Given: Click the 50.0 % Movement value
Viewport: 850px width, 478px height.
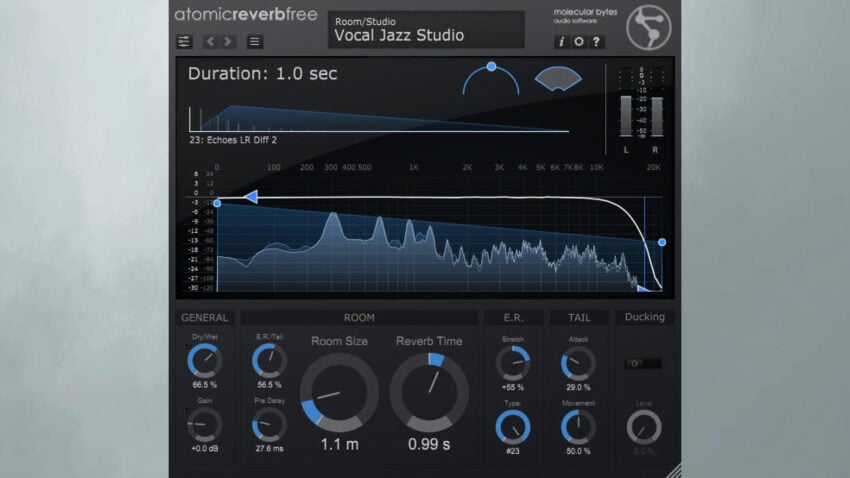Looking at the screenshot, I should pos(578,451).
